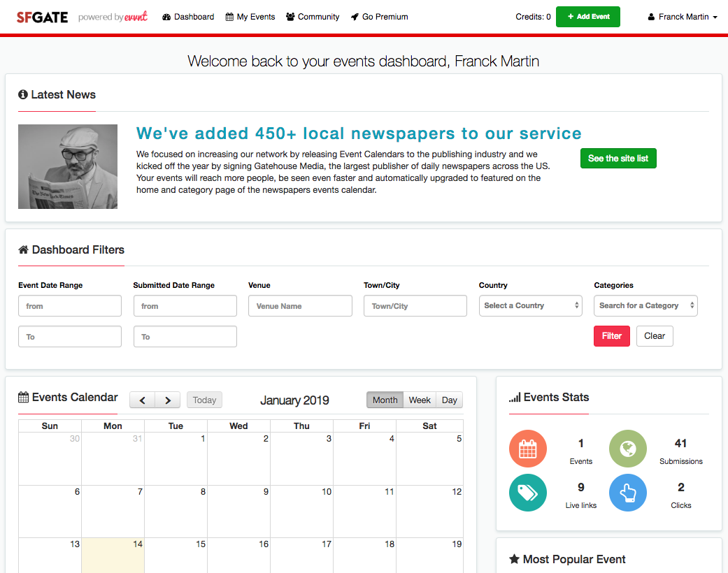Screen dimensions: 728x573
Task: Open My Events in the navigation
Action: click(250, 17)
